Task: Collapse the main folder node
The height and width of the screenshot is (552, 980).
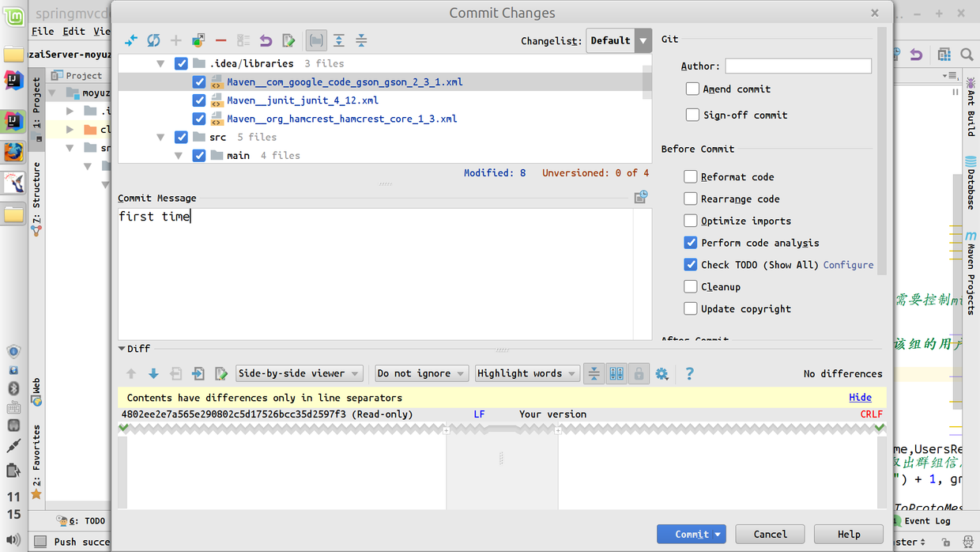Action: pyautogui.click(x=179, y=156)
